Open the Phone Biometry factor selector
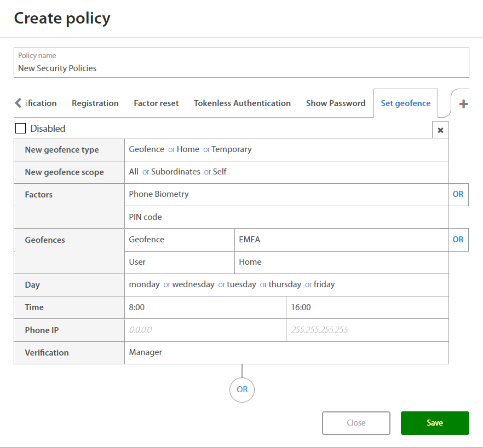Viewport: 483px width, 448px height. pos(286,194)
